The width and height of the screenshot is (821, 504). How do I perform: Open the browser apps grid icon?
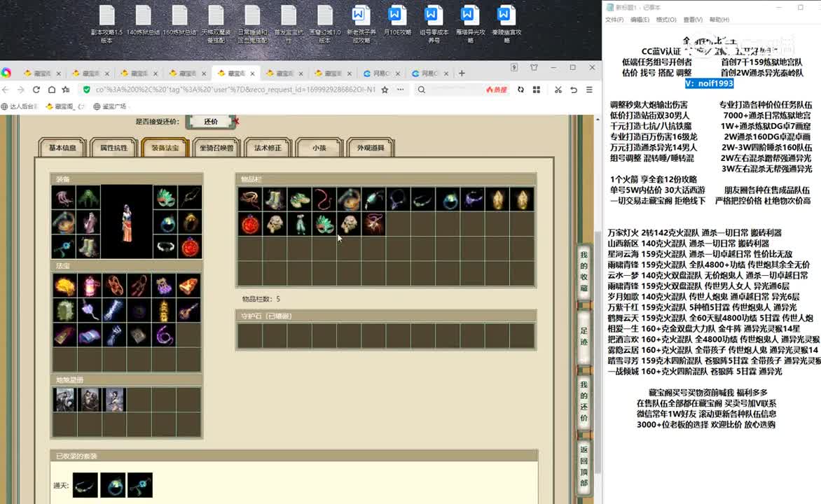(x=536, y=90)
